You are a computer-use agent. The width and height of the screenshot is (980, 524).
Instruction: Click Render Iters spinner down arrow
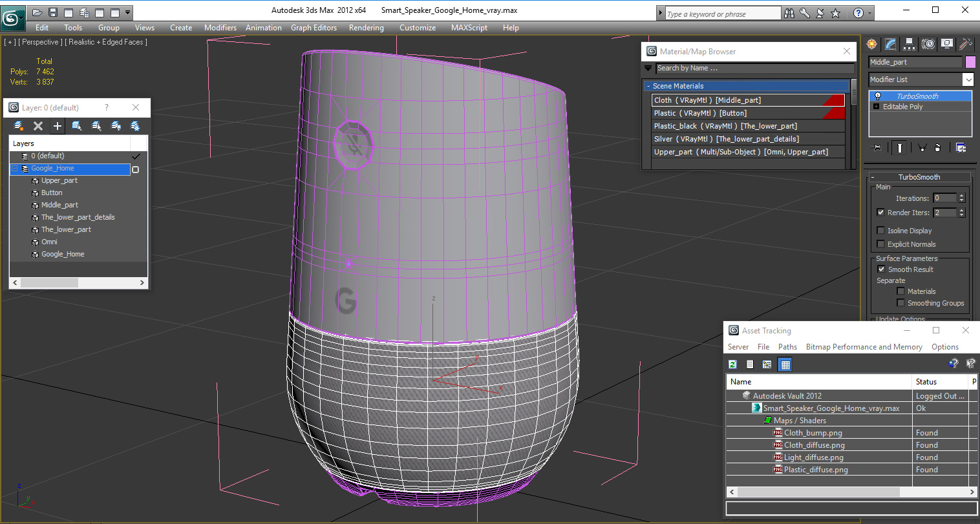[962, 215]
